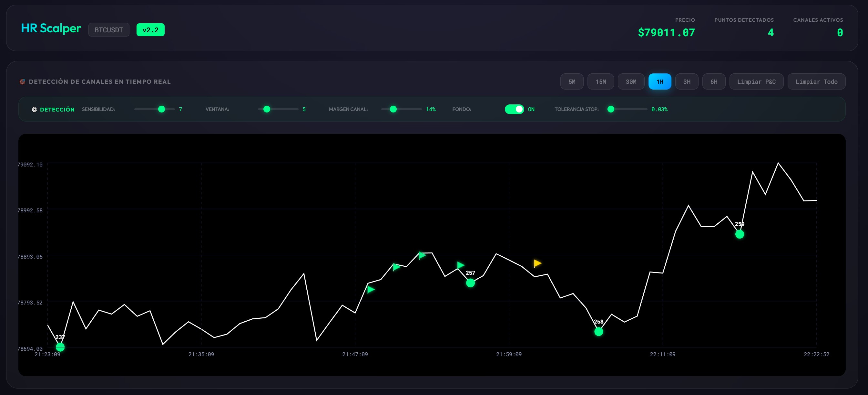Screen dimensions: 868x395
Task: Choose the 15M interval option
Action: pyautogui.click(x=601, y=81)
